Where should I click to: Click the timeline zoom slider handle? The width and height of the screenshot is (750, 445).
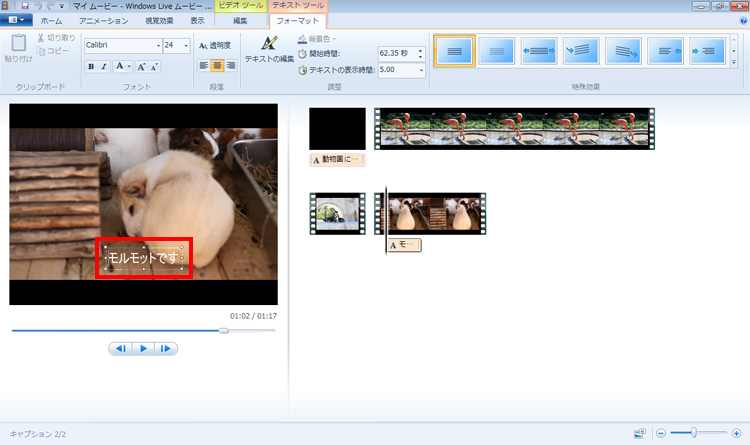click(694, 433)
